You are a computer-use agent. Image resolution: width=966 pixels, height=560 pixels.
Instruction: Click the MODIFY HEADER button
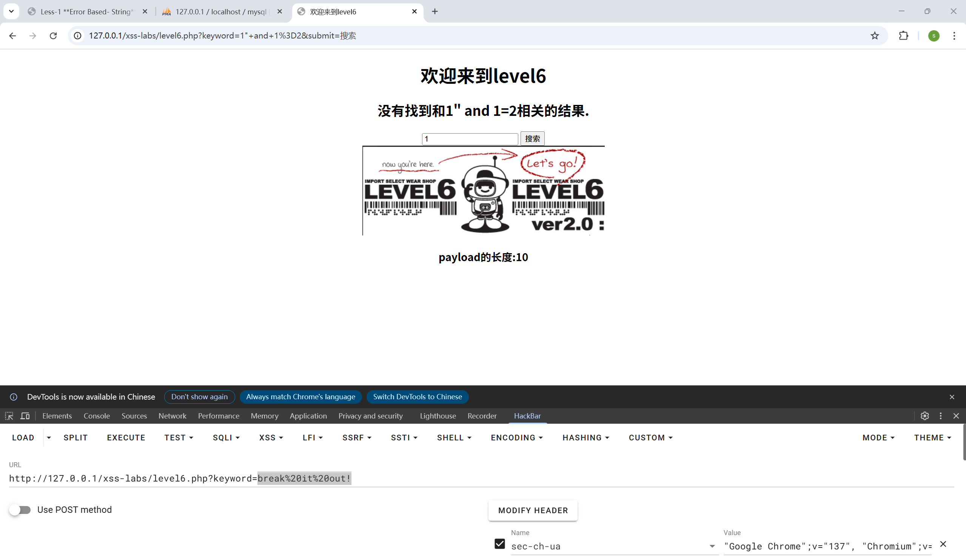pos(532,510)
